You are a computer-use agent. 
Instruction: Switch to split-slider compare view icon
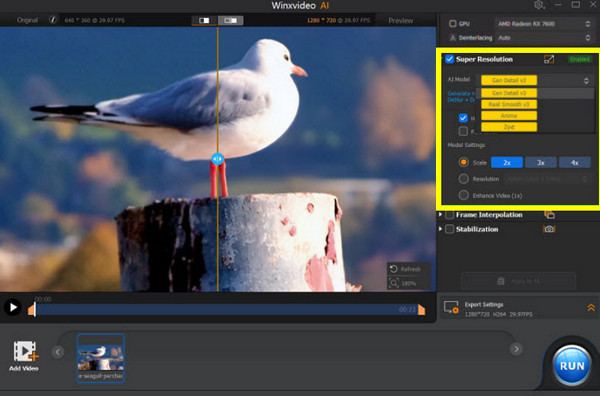(x=204, y=20)
